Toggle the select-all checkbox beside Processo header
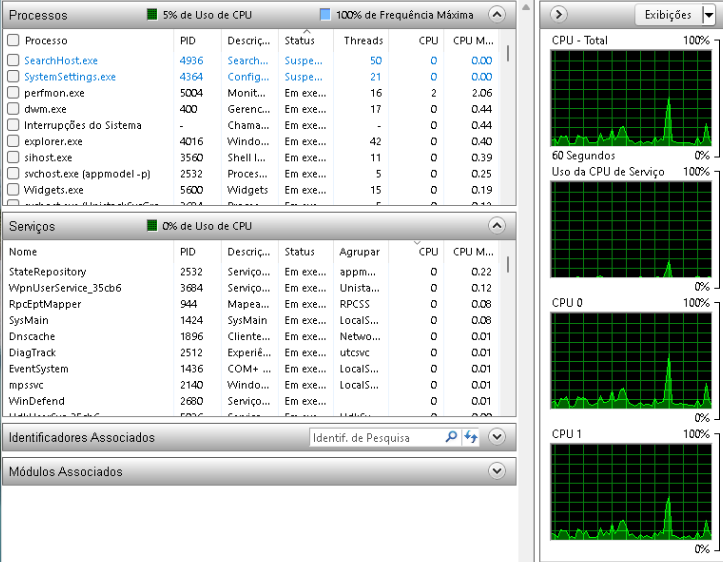The image size is (723, 562). tap(13, 40)
